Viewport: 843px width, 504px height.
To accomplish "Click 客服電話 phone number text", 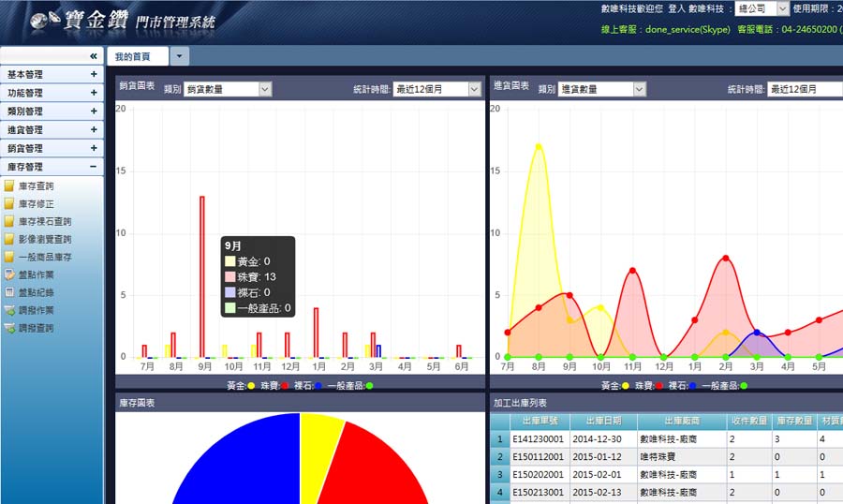I will [x=790, y=30].
